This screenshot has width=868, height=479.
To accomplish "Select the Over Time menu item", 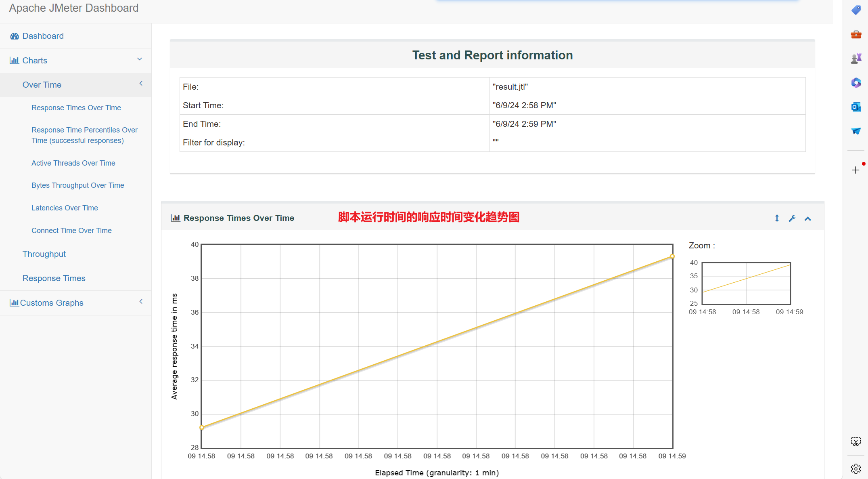I will pos(42,85).
